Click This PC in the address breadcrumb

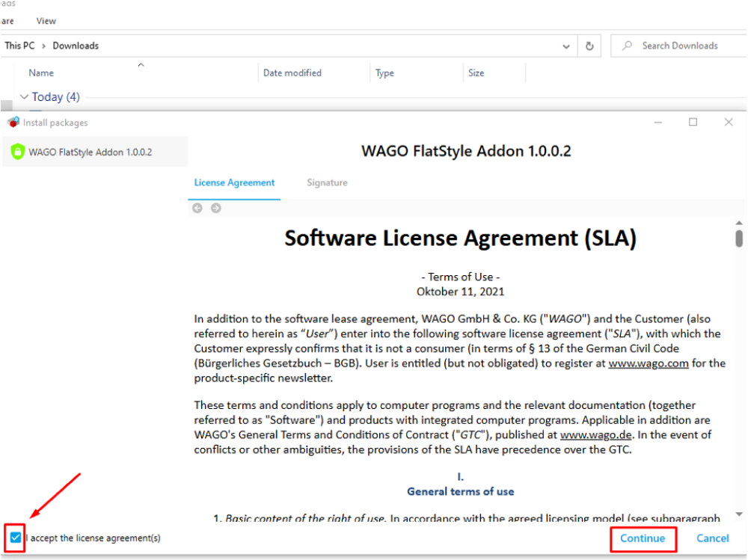point(19,46)
